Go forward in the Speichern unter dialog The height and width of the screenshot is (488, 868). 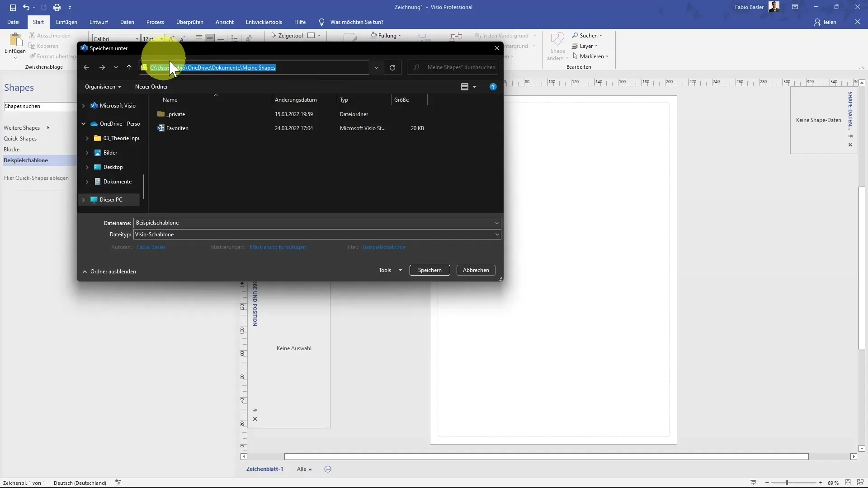(102, 67)
